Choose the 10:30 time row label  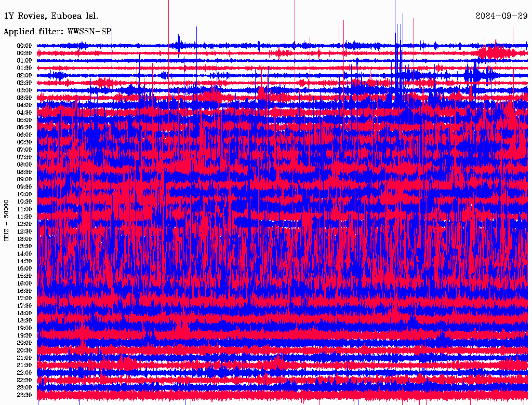[x=24, y=202]
